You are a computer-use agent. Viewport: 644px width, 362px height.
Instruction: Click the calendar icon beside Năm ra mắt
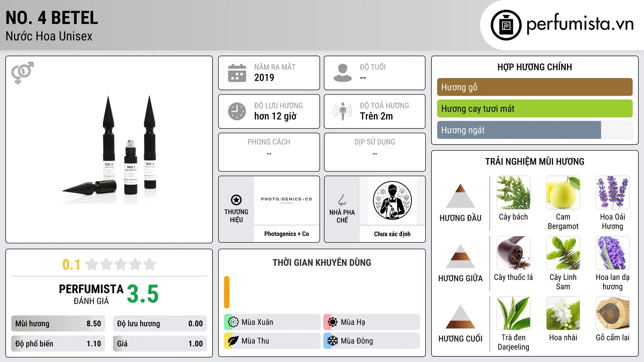237,73
